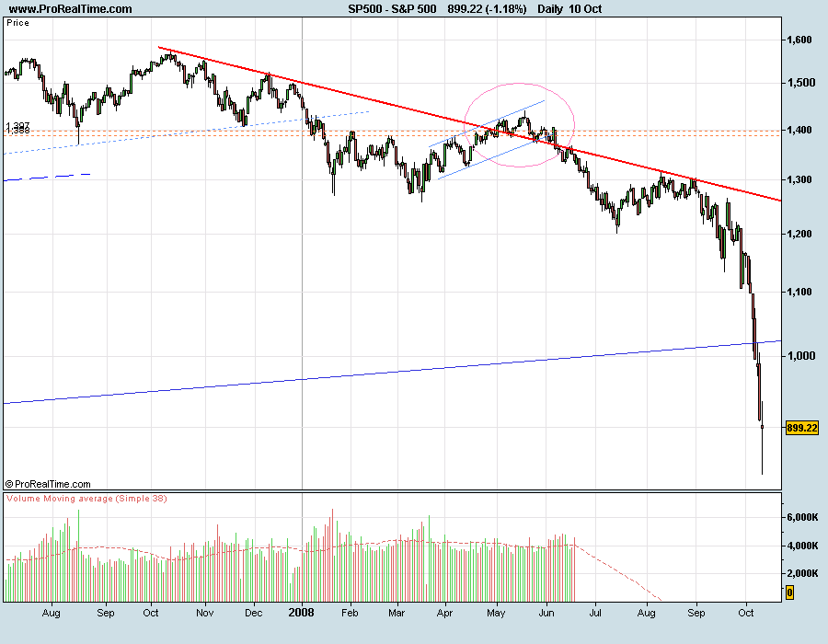Viewport: 828px width, 644px height.
Task: Click the Price panel label
Action: [18, 23]
